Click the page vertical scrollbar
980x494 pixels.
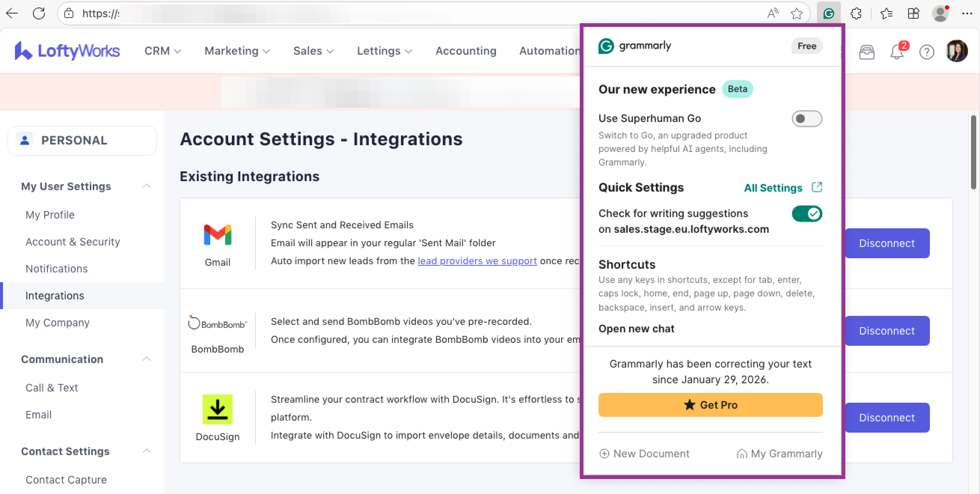pyautogui.click(x=973, y=152)
